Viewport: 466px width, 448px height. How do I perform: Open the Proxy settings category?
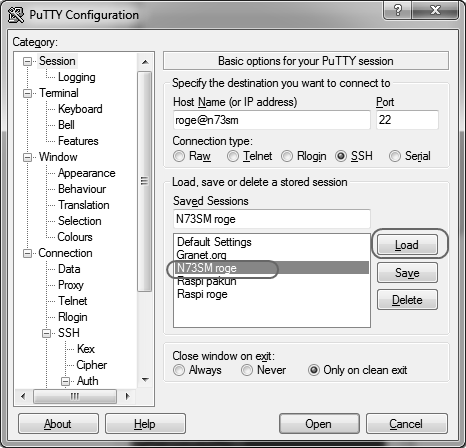[x=71, y=285]
